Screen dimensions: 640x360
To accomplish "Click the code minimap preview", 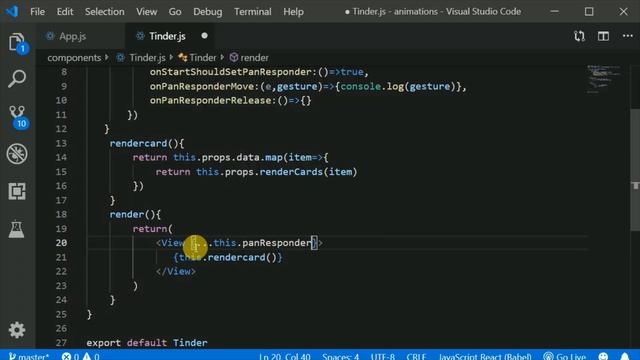I will point(603,79).
